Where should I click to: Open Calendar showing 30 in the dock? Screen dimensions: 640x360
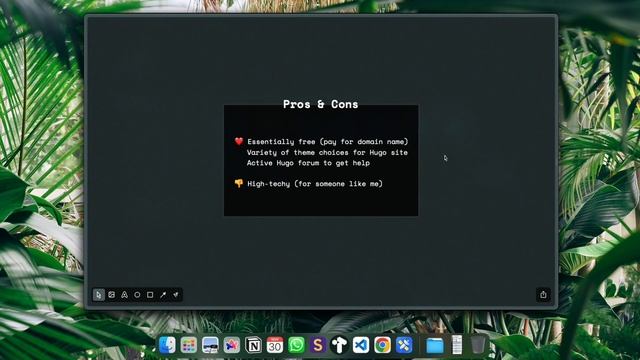[275, 345]
